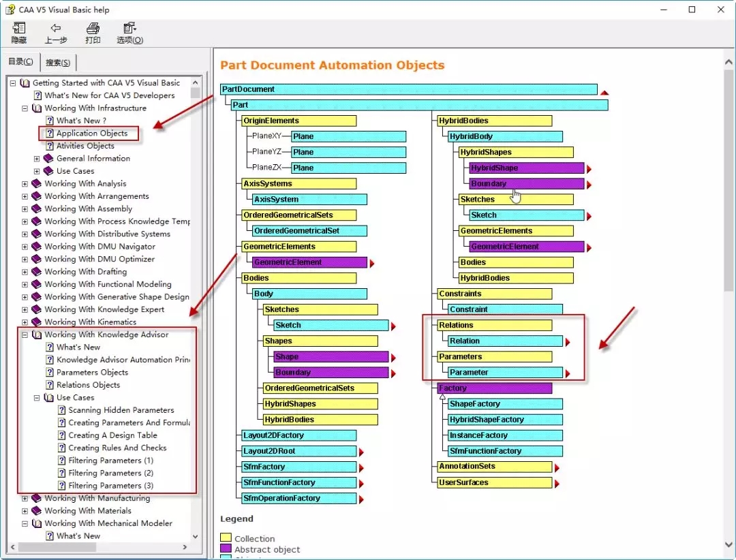The image size is (736, 560).
Task: Click the vertical scrollbar of the help content pane
Action: click(x=729, y=181)
